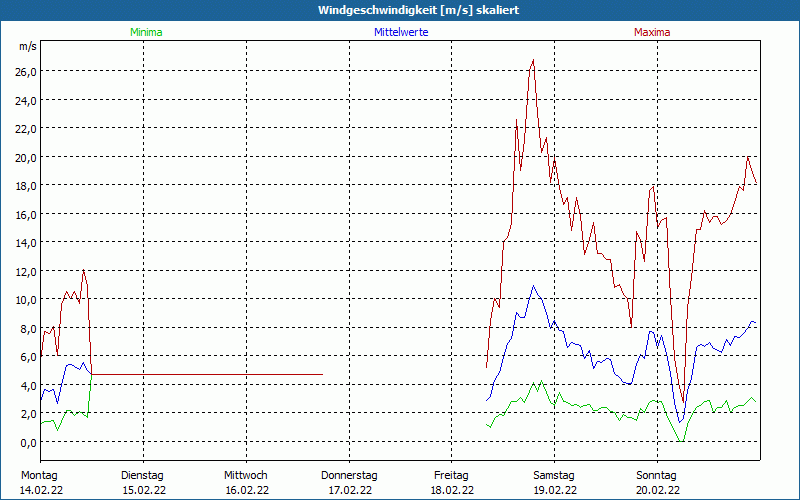Click the m/s unit label
This screenshot has width=800, height=500.
click(28, 47)
